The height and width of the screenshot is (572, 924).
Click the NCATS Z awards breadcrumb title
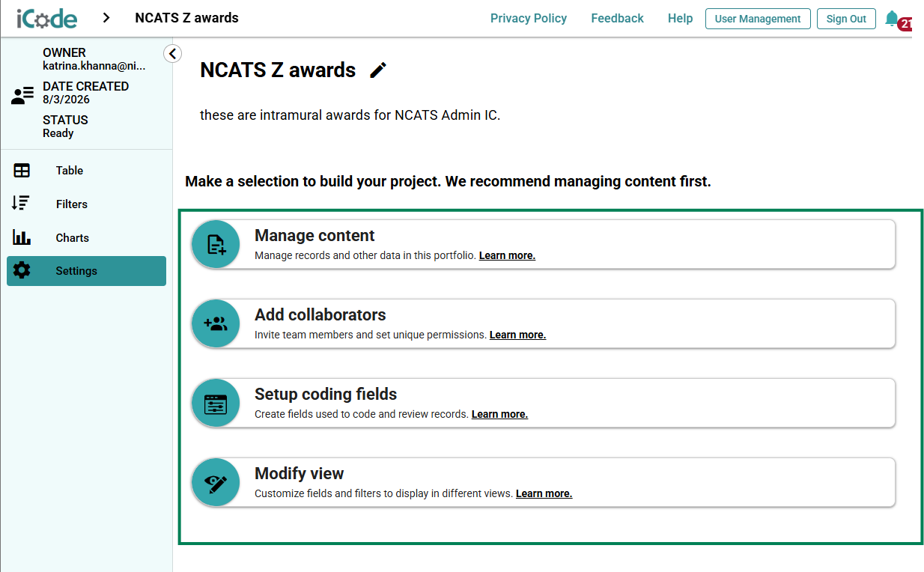coord(186,18)
